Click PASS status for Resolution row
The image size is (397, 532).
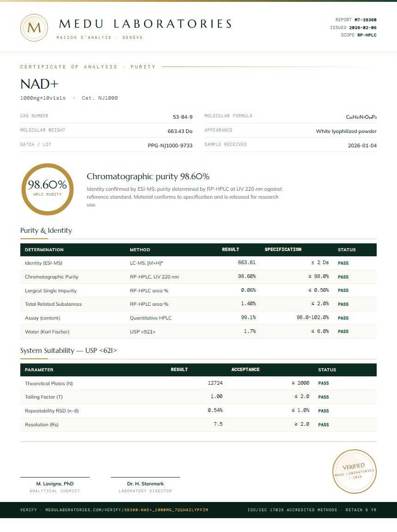click(324, 424)
